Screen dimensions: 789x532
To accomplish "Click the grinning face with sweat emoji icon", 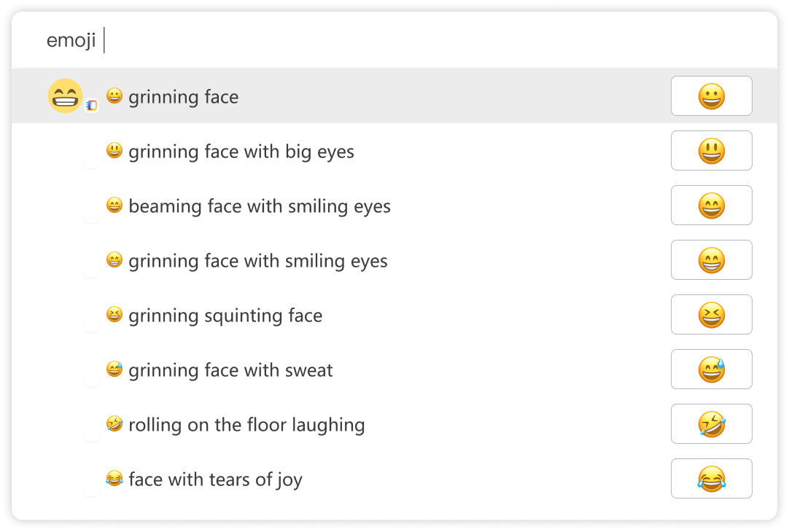I will [114, 369].
